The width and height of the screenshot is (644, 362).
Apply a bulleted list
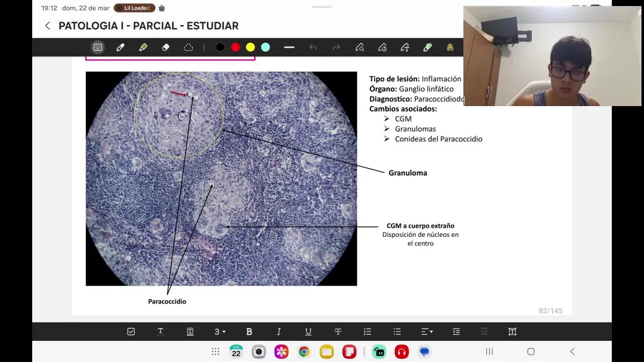pos(397,331)
